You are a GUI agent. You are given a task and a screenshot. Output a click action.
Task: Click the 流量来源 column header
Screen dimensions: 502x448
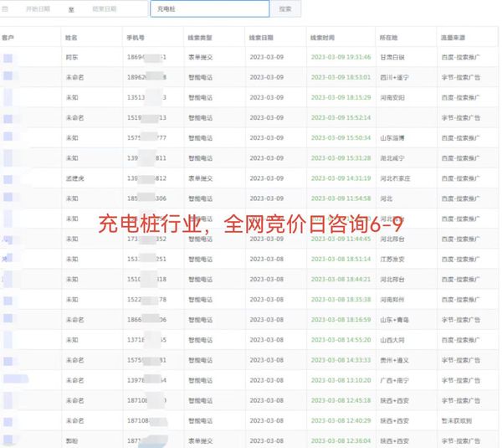pos(453,38)
